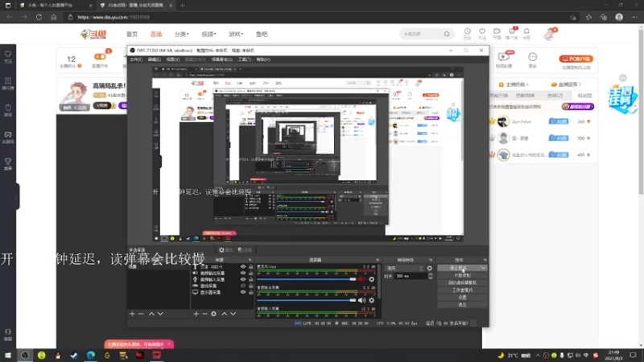The height and width of the screenshot is (362, 644).
Task: Open 视图(V) menu in OBS
Action: point(172,60)
